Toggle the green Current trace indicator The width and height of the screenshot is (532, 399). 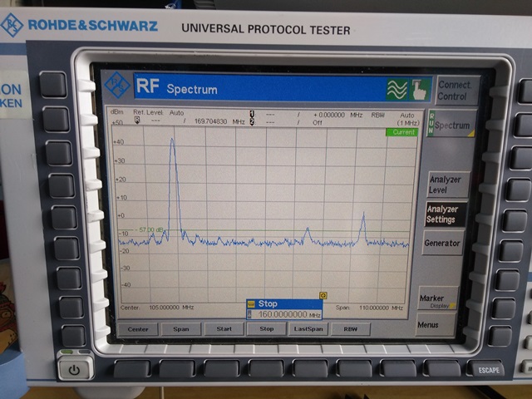(401, 132)
